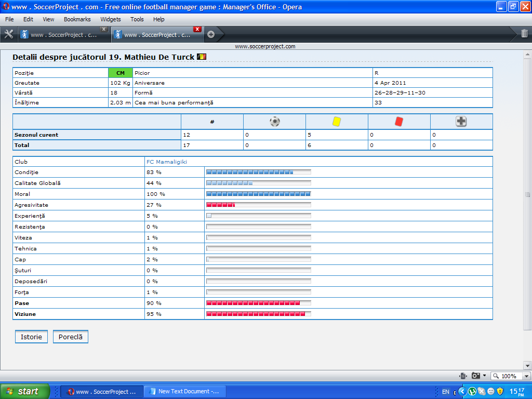
Task: Open the camera icon dropdown arrow
Action: [485, 376]
